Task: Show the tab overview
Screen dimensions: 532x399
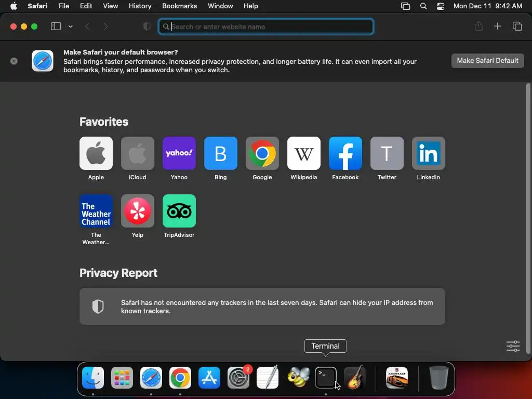Action: [x=517, y=26]
